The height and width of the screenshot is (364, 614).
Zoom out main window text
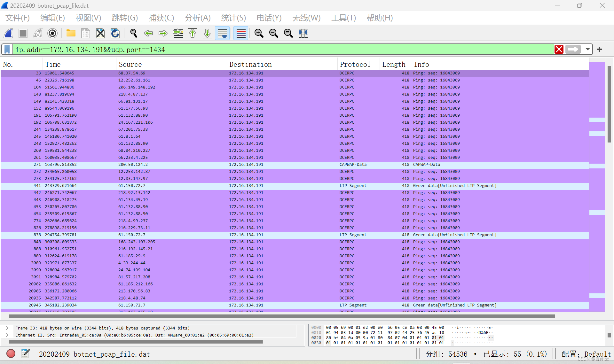coord(273,33)
